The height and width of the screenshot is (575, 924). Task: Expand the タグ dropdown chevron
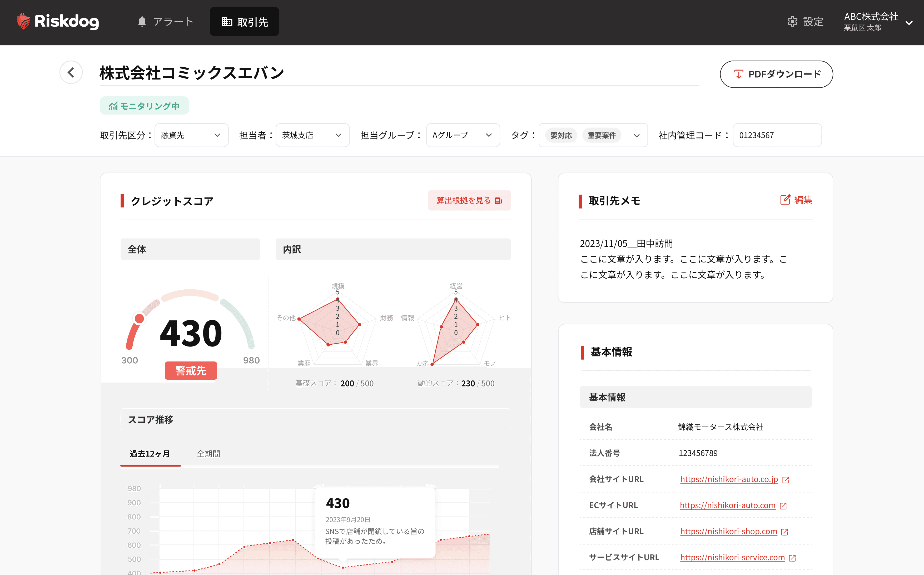click(x=637, y=136)
